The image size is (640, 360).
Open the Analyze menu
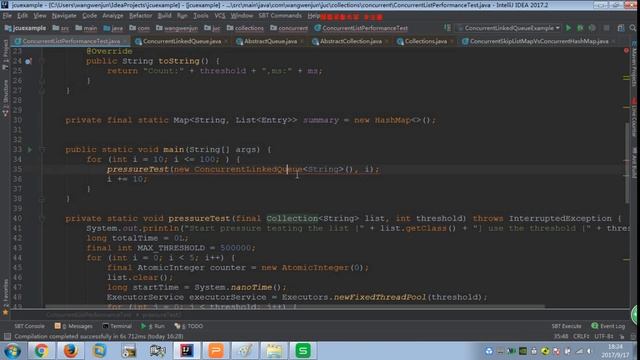113,16
